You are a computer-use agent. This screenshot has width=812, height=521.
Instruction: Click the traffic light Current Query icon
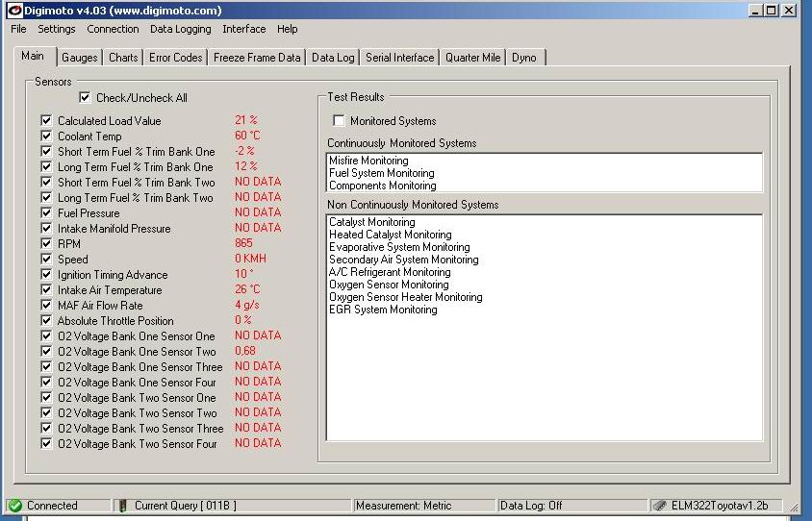[x=121, y=506]
